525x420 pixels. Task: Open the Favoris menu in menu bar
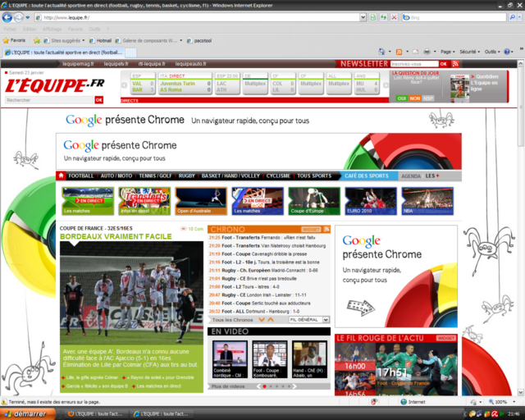pyautogui.click(x=75, y=30)
